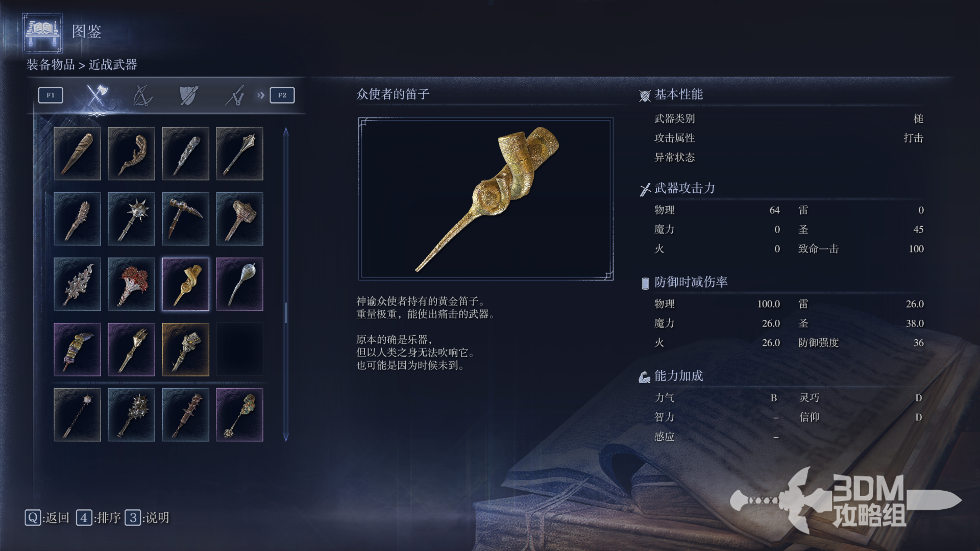This screenshot has height=551, width=980.
Task: Click the F2 next category button
Action: [282, 95]
